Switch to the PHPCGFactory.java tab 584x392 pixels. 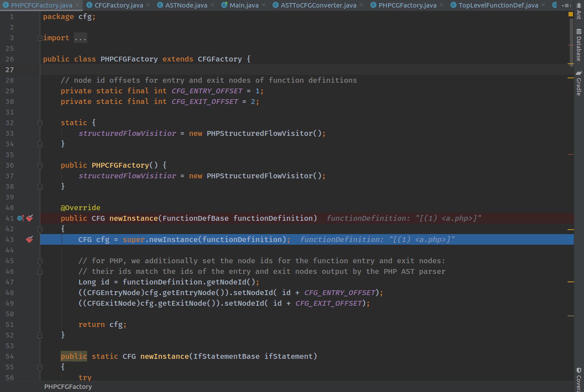click(x=407, y=5)
